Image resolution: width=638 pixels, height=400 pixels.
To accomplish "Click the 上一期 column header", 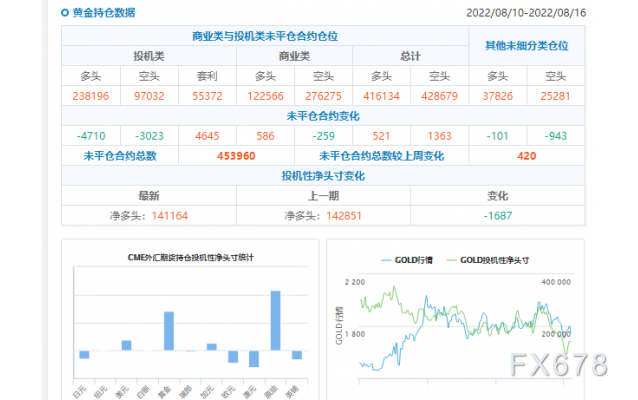I will tap(323, 196).
